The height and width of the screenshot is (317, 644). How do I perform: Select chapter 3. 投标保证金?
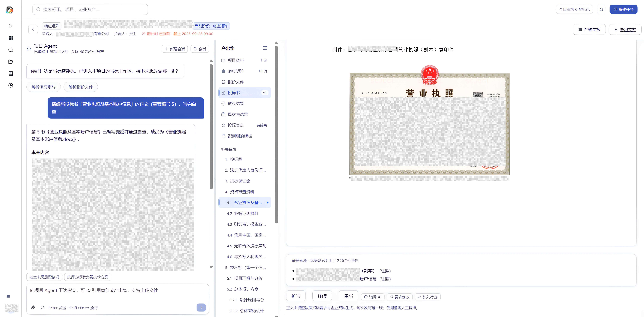pos(245,181)
